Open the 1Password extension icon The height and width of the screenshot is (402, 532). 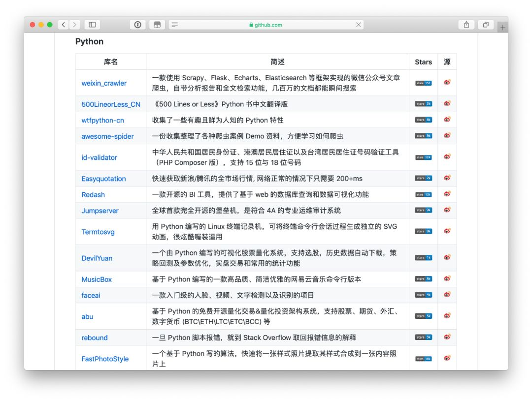(x=138, y=25)
